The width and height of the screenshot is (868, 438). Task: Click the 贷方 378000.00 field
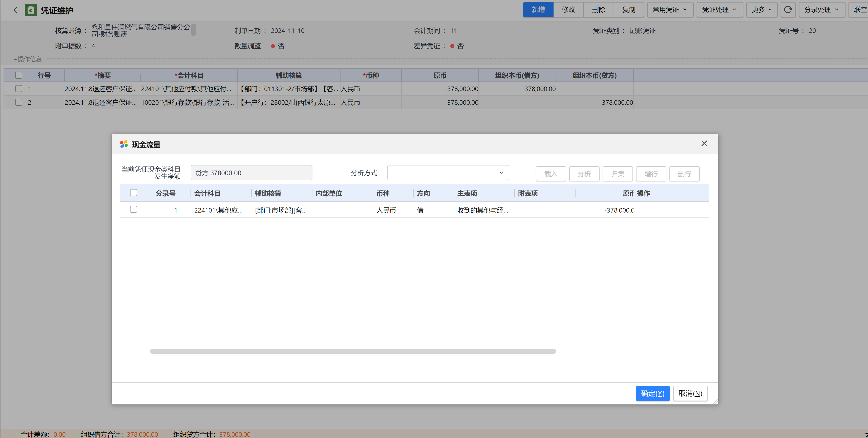tap(251, 173)
